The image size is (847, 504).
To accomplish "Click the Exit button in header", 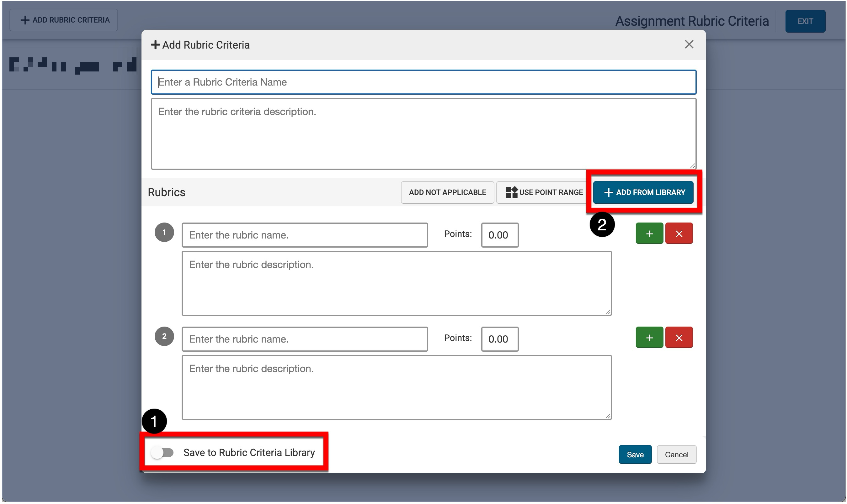I will [805, 21].
